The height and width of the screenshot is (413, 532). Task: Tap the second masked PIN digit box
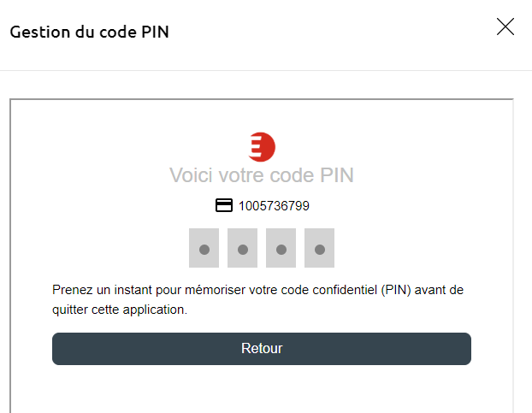click(242, 249)
